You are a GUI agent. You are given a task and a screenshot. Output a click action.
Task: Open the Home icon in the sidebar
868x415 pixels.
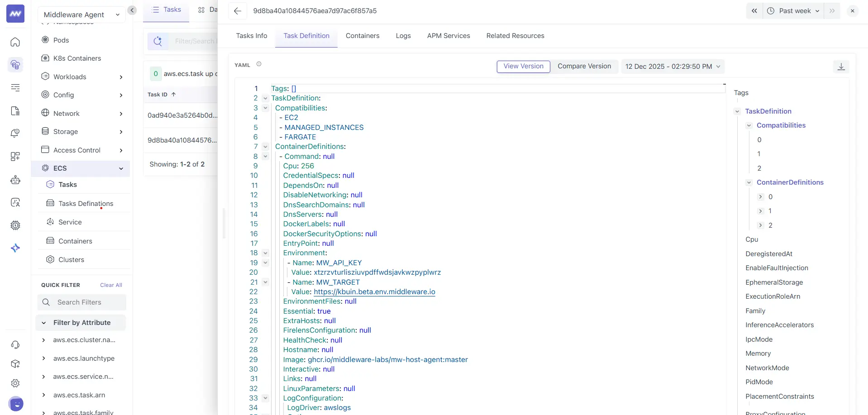click(15, 42)
